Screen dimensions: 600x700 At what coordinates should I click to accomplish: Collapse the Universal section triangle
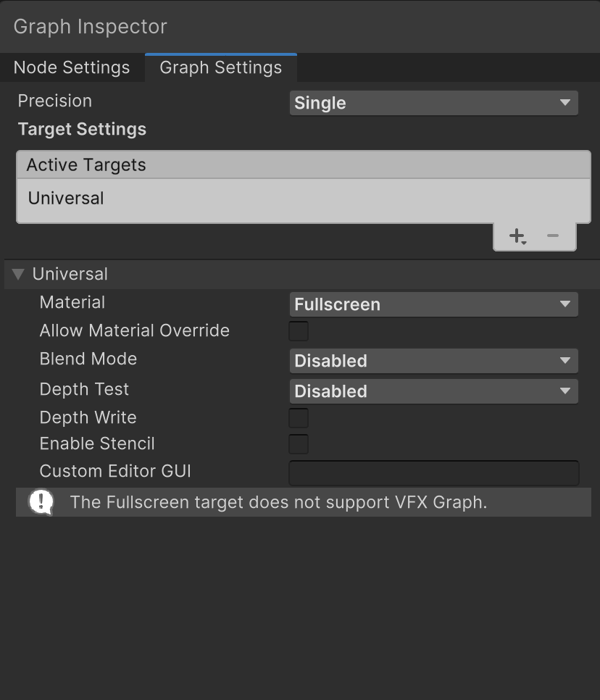point(19,274)
